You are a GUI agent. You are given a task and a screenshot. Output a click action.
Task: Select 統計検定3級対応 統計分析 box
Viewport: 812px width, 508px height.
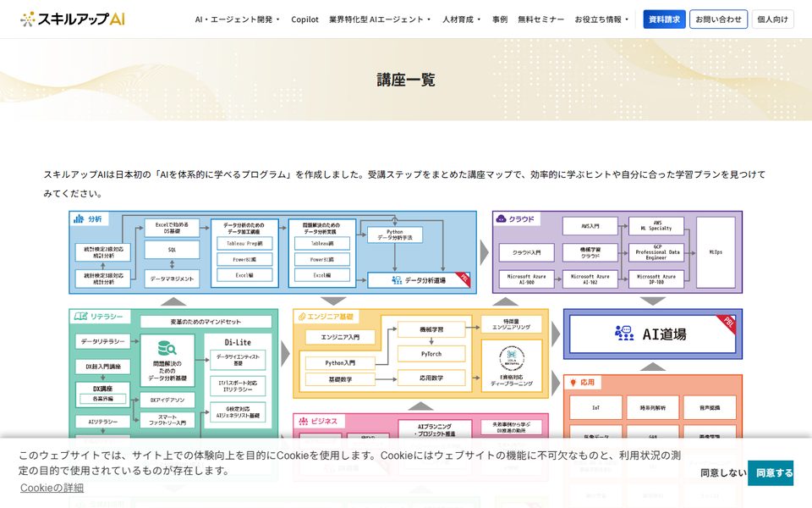point(103,279)
